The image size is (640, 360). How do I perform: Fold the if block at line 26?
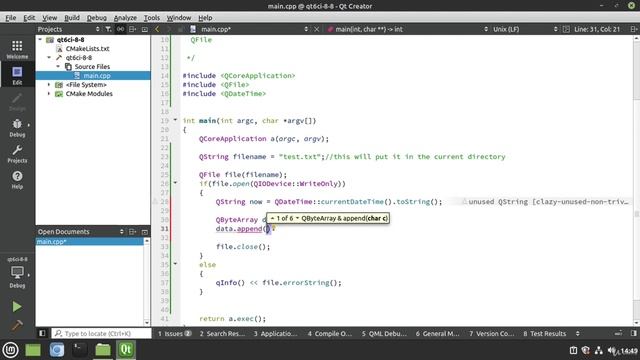175,183
